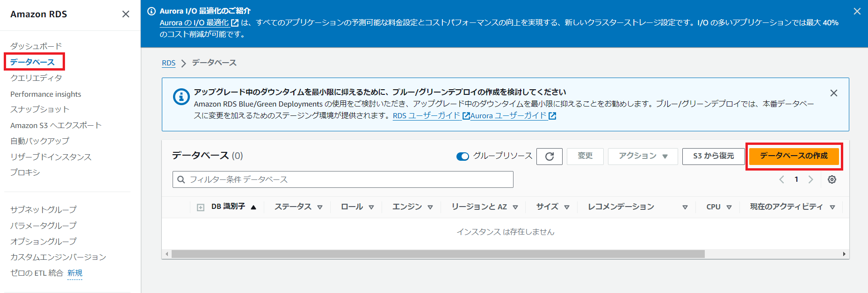Toggle the グループリソース switch
The image size is (868, 293).
pos(463,156)
